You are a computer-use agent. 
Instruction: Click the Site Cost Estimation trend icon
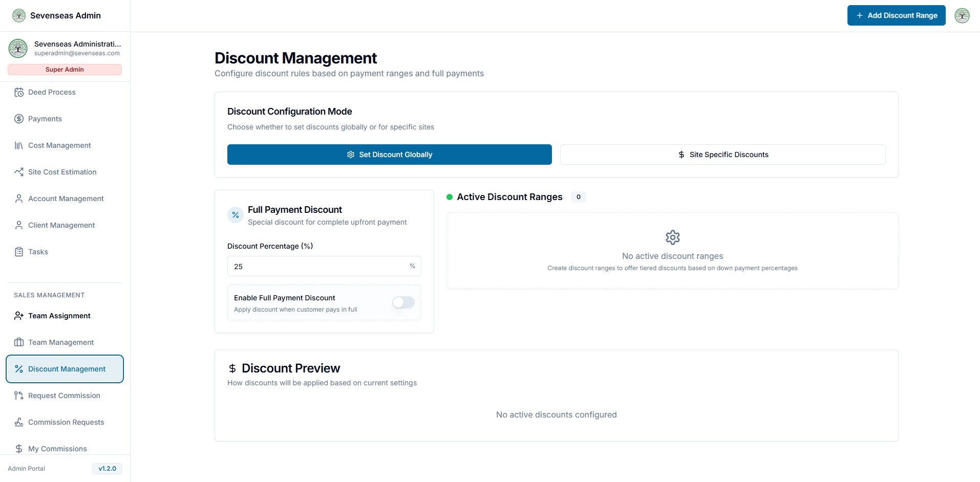[x=19, y=172]
